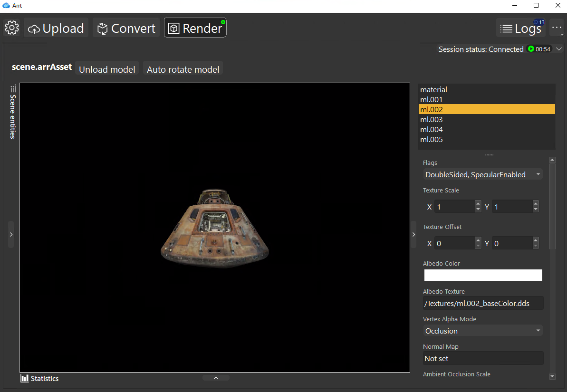
Task: Collapse the material panel with the arrow
Action: [x=413, y=234]
